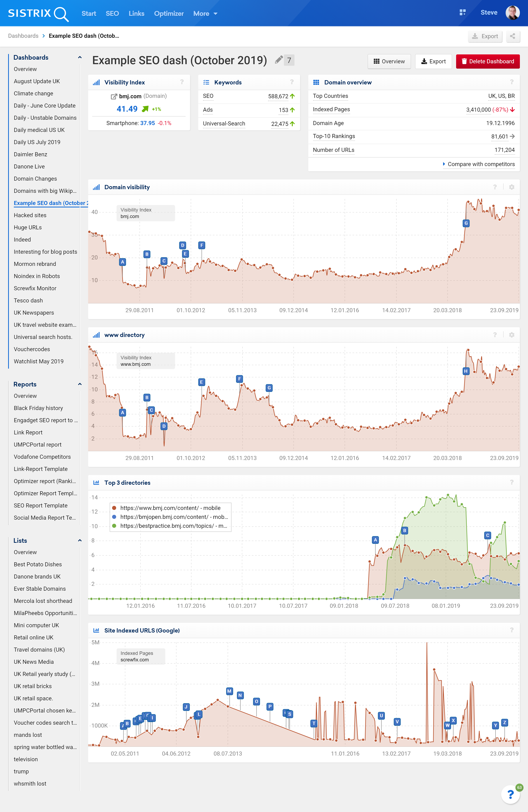Open Black Friday history report
528x812 pixels.
[38, 408]
